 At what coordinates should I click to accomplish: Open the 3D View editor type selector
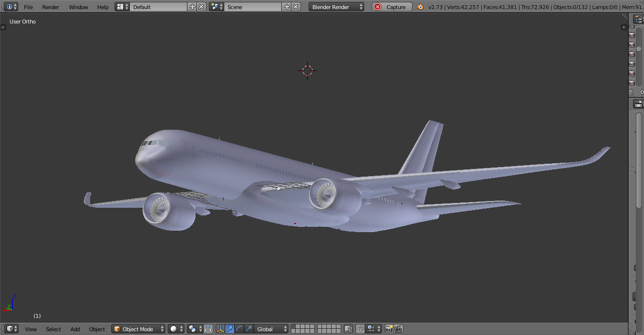(x=11, y=329)
